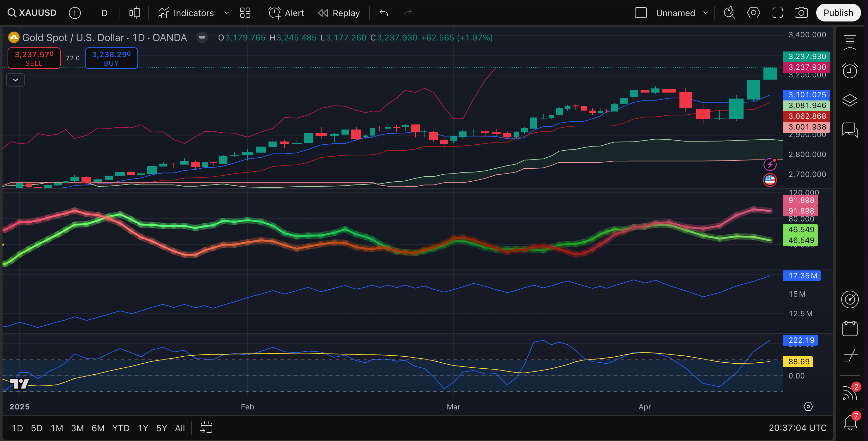Select the 3M date range

77,428
